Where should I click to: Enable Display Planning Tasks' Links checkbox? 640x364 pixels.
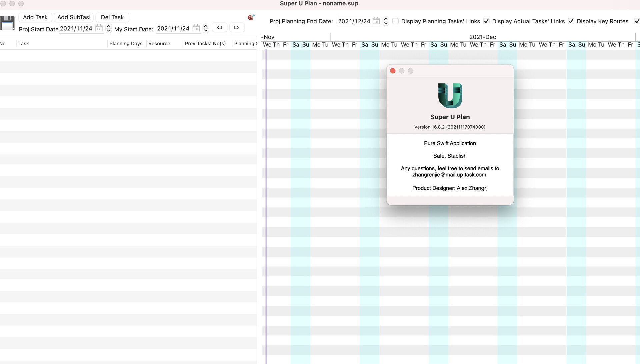395,21
